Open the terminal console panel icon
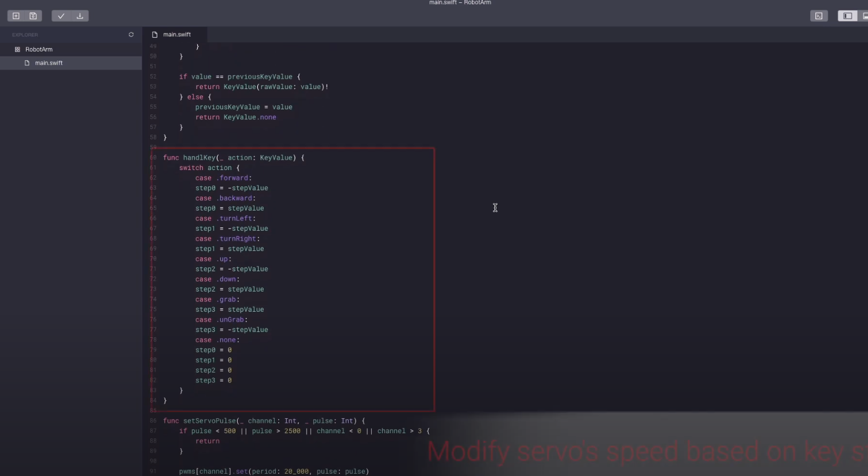The width and height of the screenshot is (868, 476). pos(819,16)
